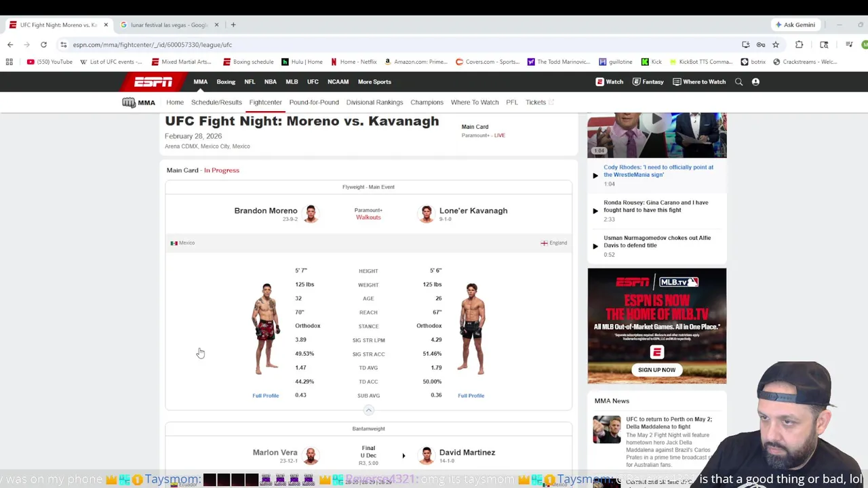
Task: Select Boxing in the ESPN top navigation
Action: click(x=226, y=82)
